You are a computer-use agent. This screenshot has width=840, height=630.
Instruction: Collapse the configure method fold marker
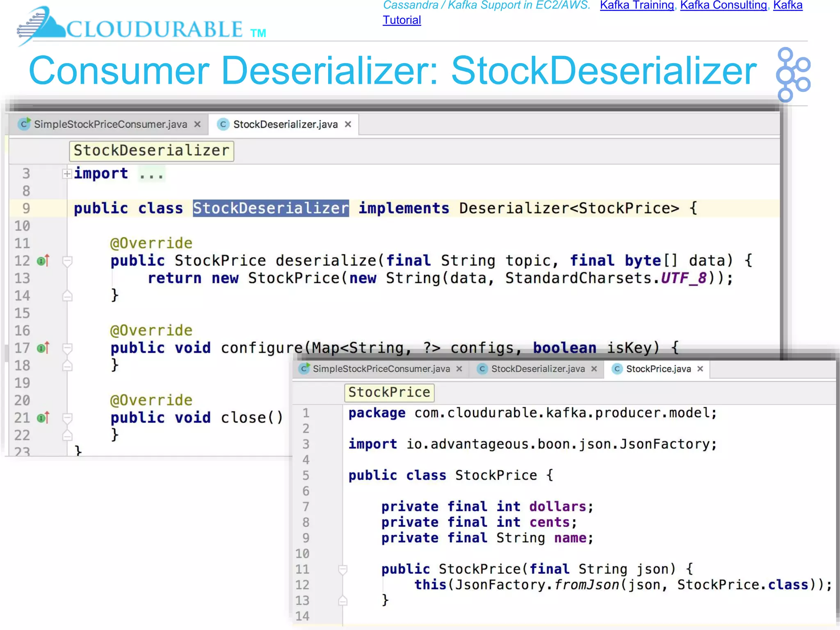point(67,348)
